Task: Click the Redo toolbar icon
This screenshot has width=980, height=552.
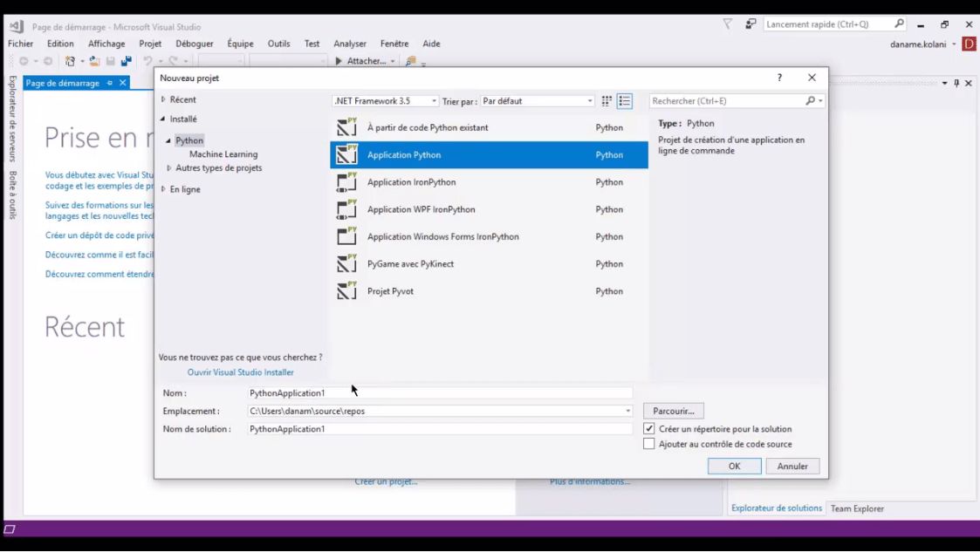Action: (x=173, y=61)
